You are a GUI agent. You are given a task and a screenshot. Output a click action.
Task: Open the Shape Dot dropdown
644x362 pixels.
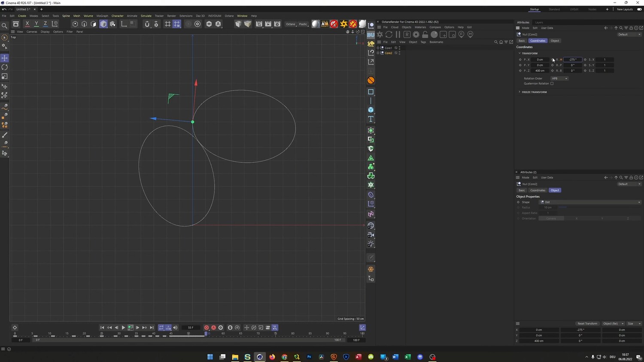(590, 202)
